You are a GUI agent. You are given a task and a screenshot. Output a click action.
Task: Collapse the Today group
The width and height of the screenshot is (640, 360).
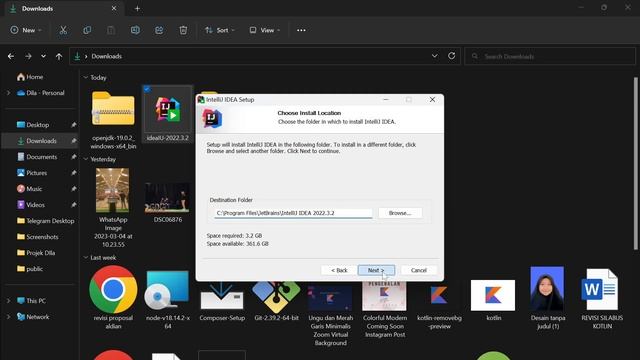click(x=86, y=78)
